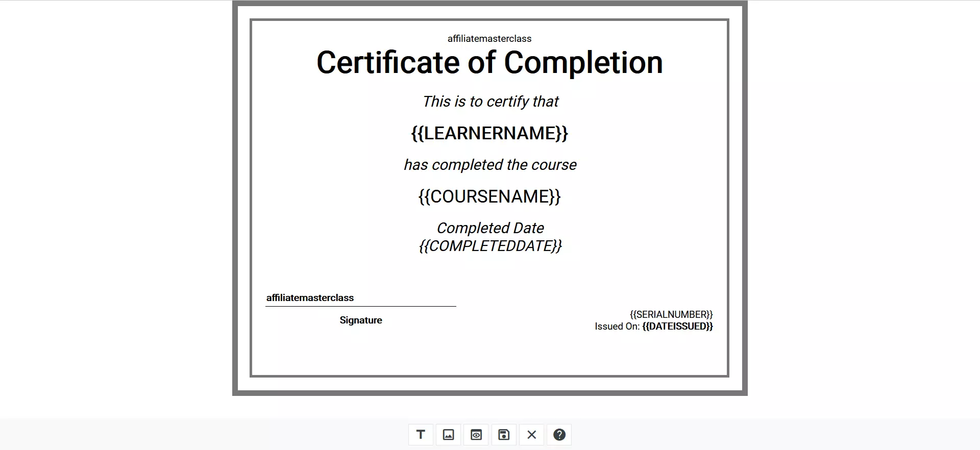Screen dimensions: 980x450
Task: Open the certificate preview icon
Action: pos(476,435)
